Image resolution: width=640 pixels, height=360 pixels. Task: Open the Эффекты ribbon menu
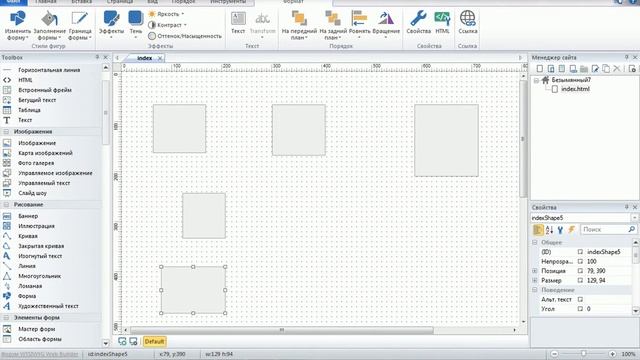111,24
